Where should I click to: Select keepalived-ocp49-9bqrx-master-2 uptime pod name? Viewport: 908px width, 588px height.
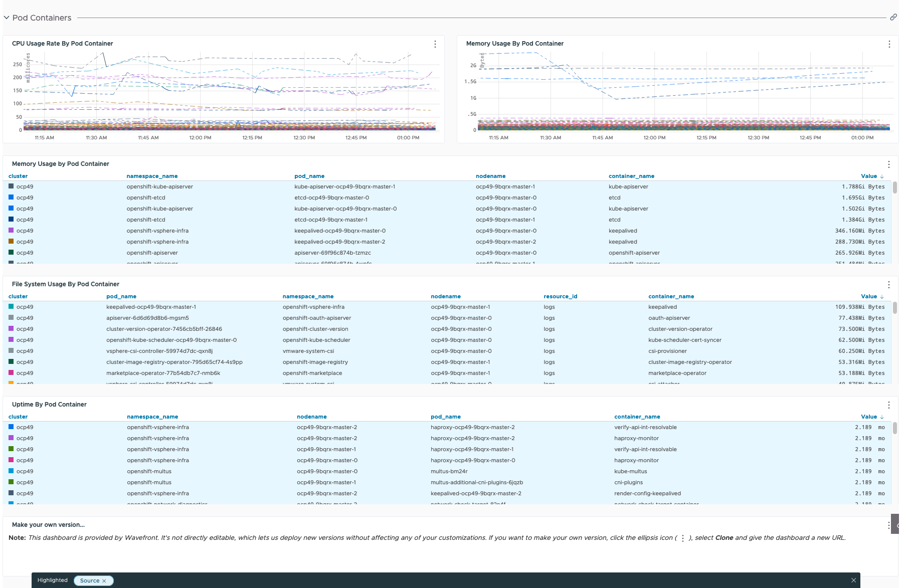(x=476, y=494)
